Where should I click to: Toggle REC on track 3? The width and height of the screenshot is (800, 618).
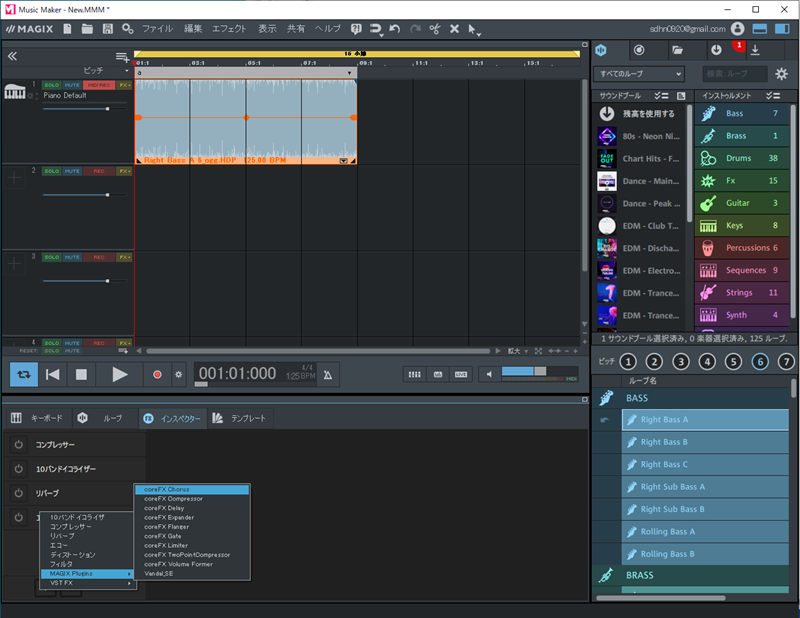click(x=99, y=258)
